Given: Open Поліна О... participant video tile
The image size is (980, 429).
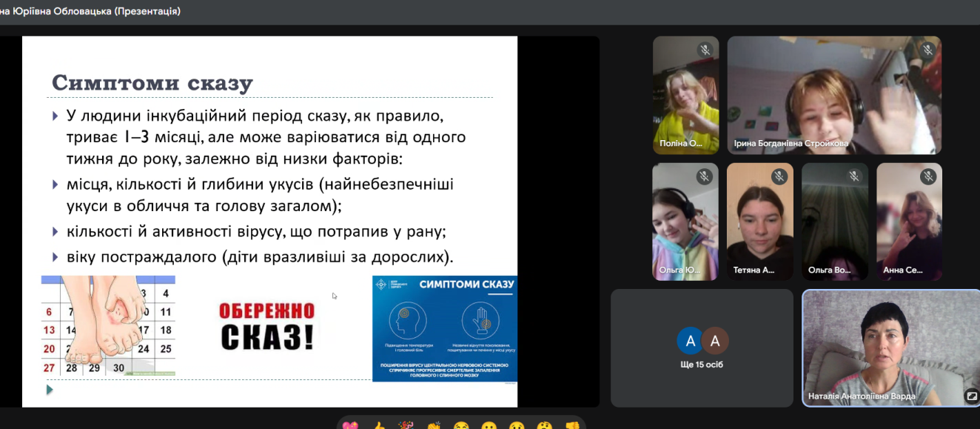Looking at the screenshot, I should tap(685, 95).
